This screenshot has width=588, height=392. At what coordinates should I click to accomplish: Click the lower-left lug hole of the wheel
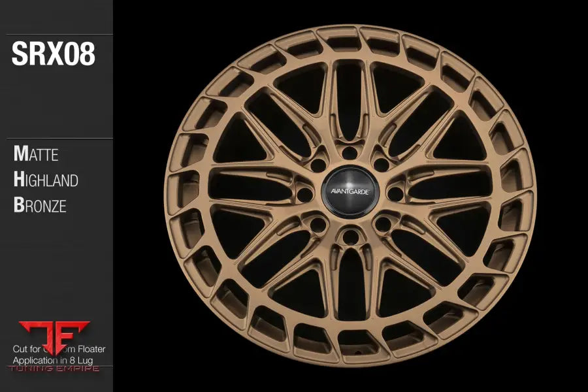click(319, 225)
